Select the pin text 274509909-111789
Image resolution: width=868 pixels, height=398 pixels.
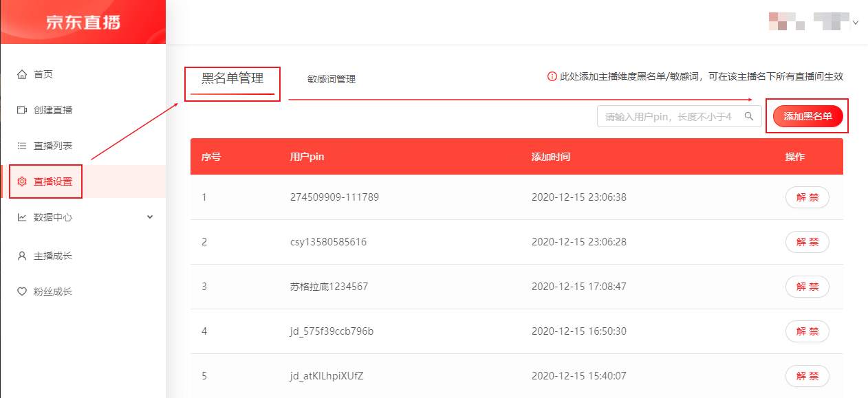click(335, 197)
